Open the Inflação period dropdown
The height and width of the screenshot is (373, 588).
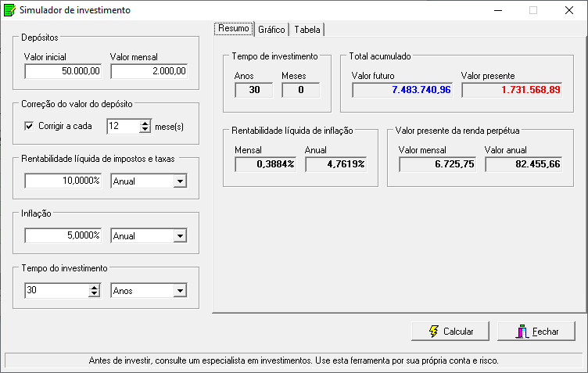(180, 236)
